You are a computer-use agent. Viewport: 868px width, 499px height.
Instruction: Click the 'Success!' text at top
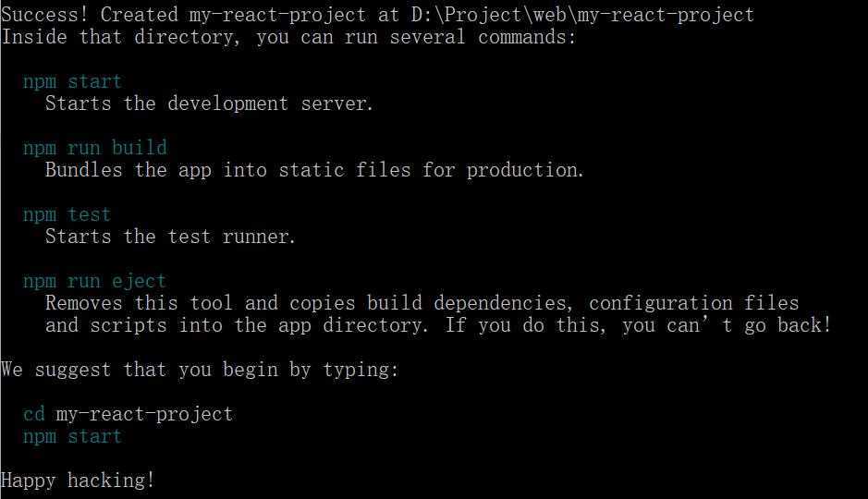tap(45, 15)
